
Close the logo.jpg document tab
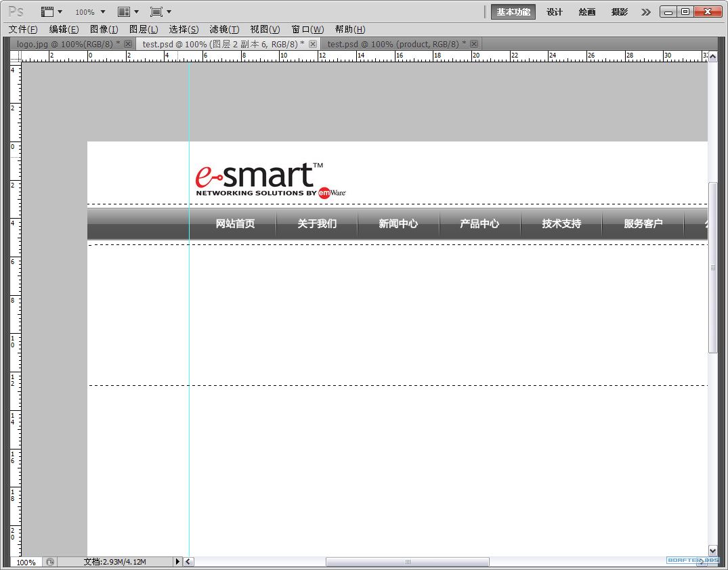[128, 44]
